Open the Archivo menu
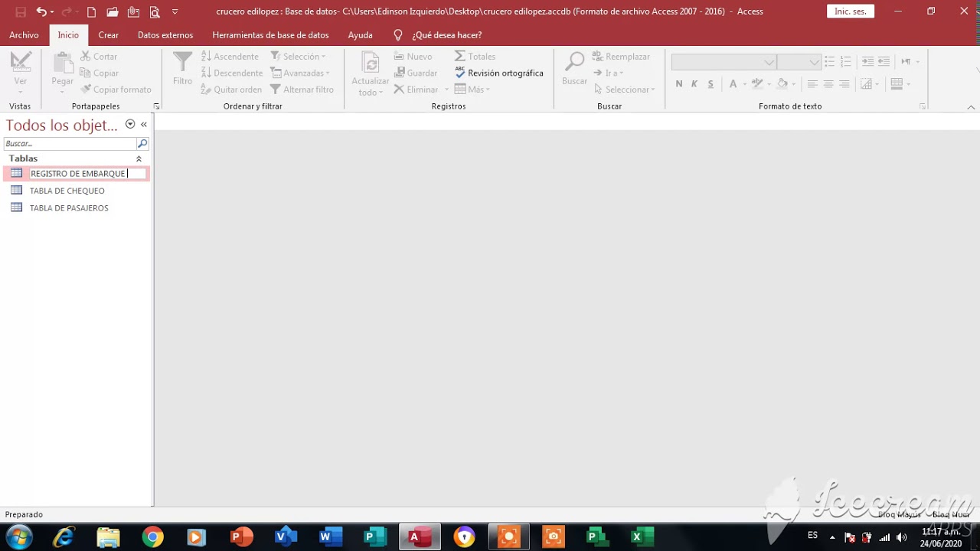Screen dimensions: 980x551 24,35
